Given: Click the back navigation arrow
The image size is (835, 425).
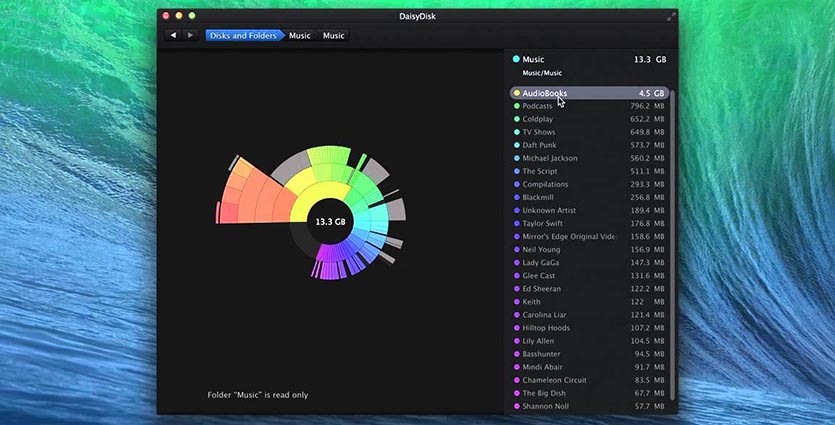Looking at the screenshot, I should (x=173, y=35).
